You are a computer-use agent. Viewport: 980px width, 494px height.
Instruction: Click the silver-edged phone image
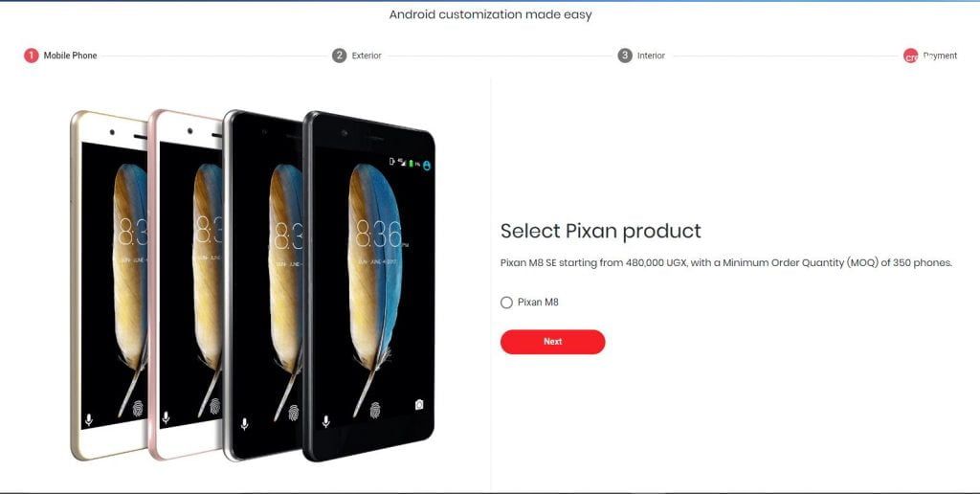[262, 284]
